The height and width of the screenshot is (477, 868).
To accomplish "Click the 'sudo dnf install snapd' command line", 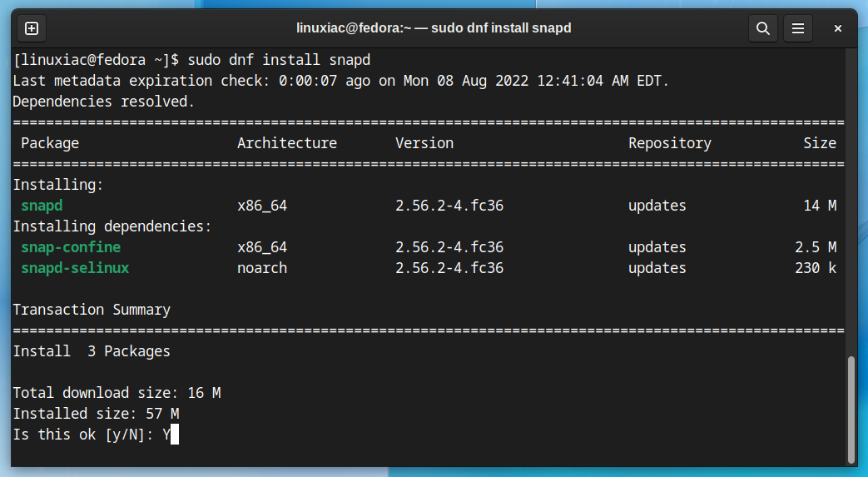I will click(x=279, y=60).
